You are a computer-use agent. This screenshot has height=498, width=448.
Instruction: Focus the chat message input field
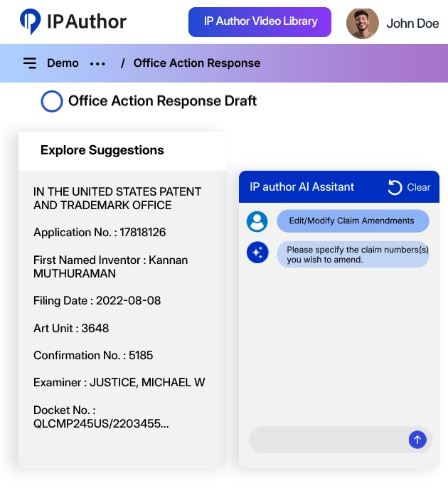click(x=329, y=440)
